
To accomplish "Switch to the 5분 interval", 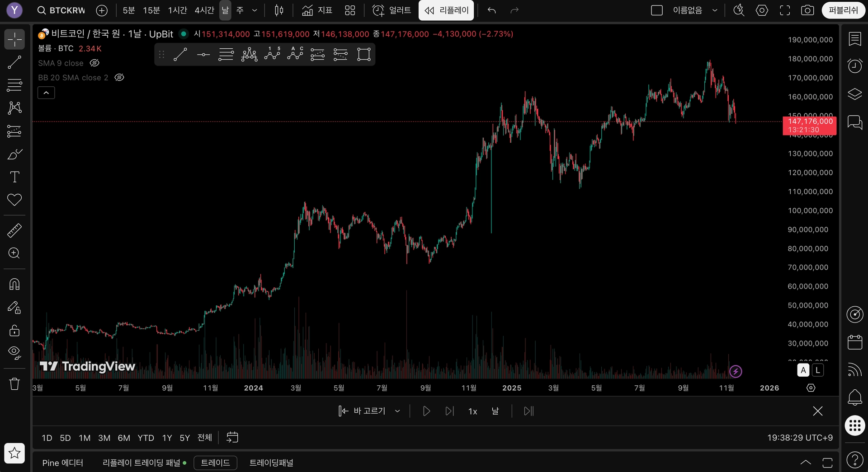I will pyautogui.click(x=129, y=10).
